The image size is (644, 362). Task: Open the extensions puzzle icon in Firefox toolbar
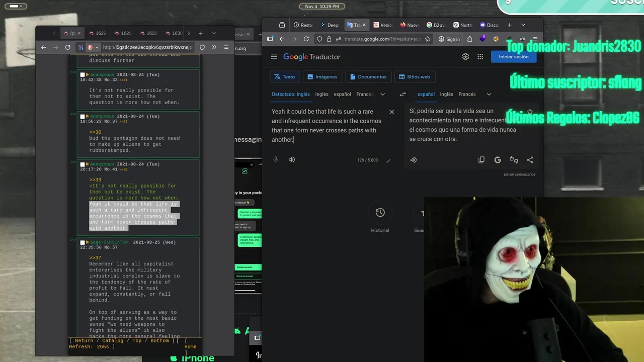pos(470,39)
